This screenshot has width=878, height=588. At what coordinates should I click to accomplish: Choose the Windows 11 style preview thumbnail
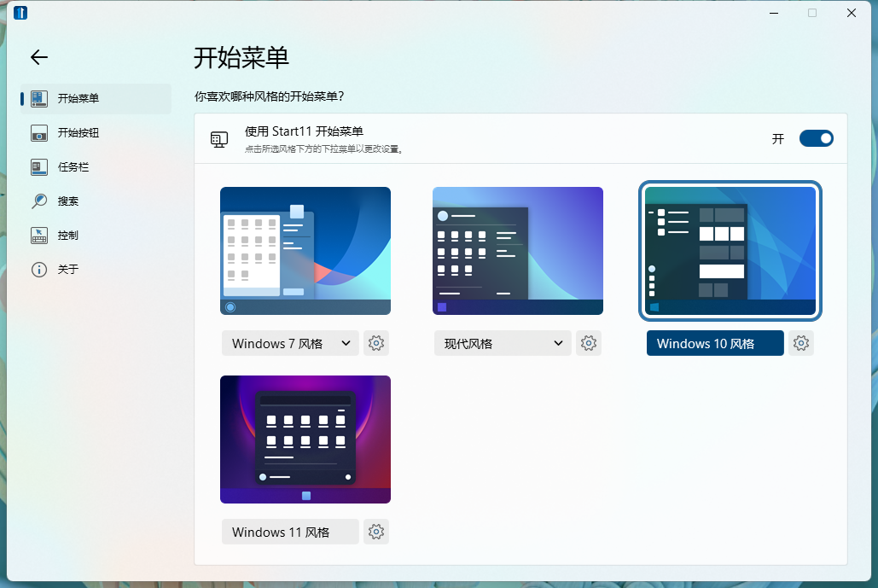305,440
